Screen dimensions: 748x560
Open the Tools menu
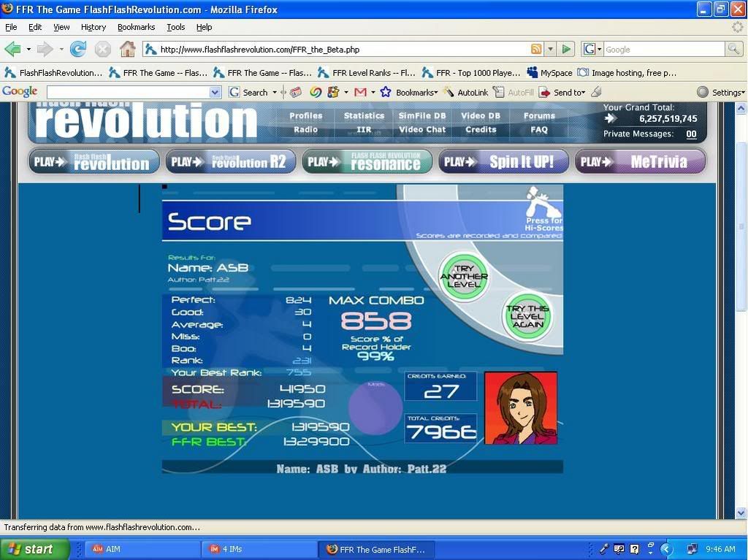pyautogui.click(x=176, y=27)
